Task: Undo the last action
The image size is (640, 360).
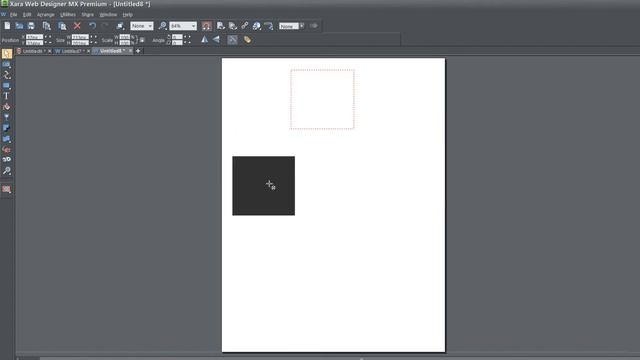Action: [93, 26]
